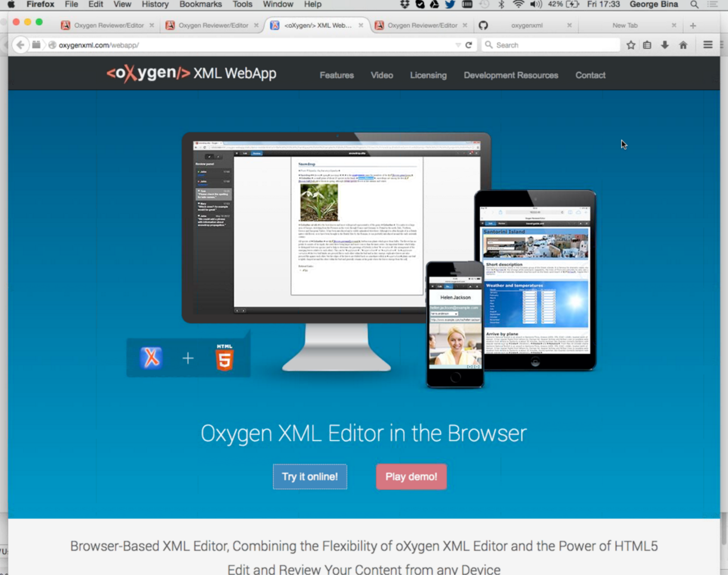
Task: Open macOS Spotlight search icon
Action: tap(694, 5)
